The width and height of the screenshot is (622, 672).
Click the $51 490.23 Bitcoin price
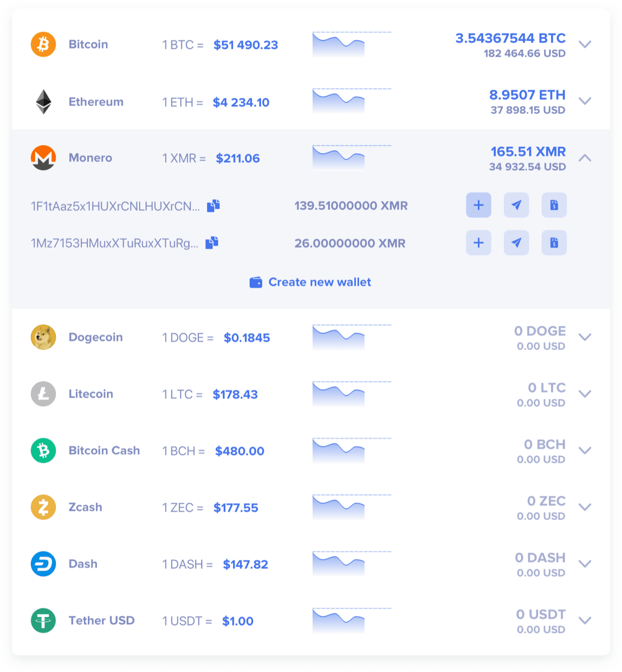point(246,45)
